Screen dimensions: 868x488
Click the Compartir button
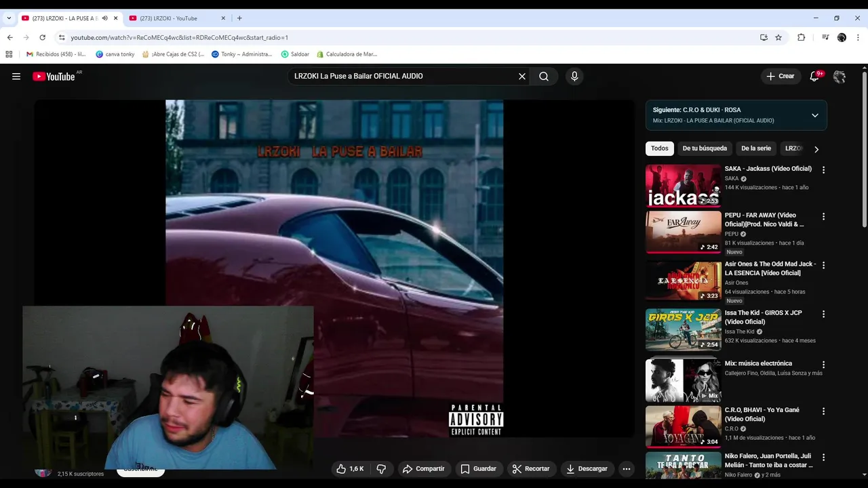423,468
